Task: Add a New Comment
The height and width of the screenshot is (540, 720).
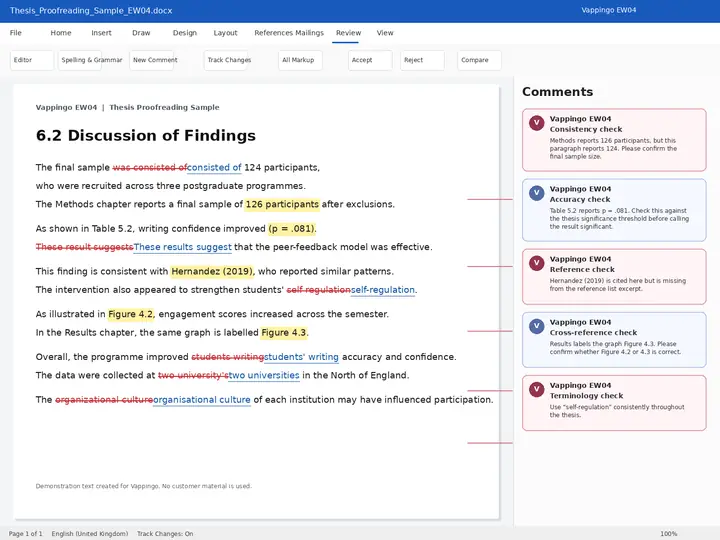Action: pos(152,60)
